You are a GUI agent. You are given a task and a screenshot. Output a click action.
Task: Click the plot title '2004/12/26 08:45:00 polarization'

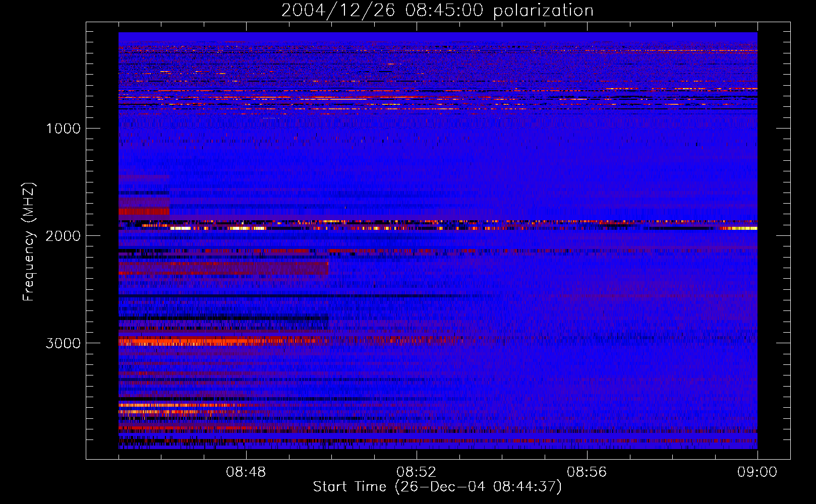(437, 10)
